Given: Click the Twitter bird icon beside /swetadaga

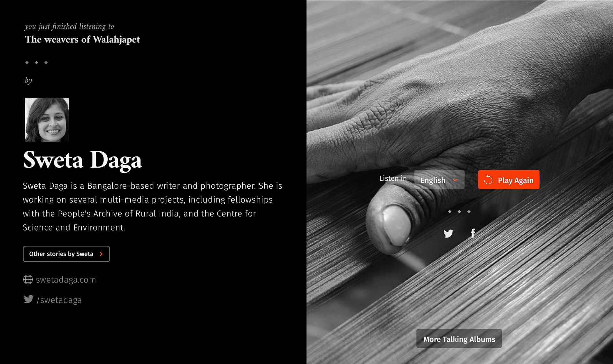Looking at the screenshot, I should pos(28,299).
